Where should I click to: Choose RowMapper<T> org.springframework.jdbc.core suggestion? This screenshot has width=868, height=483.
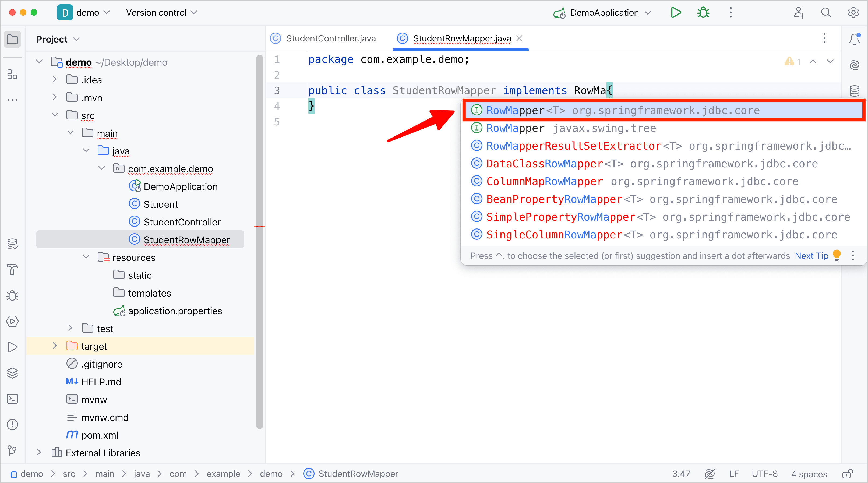point(664,110)
